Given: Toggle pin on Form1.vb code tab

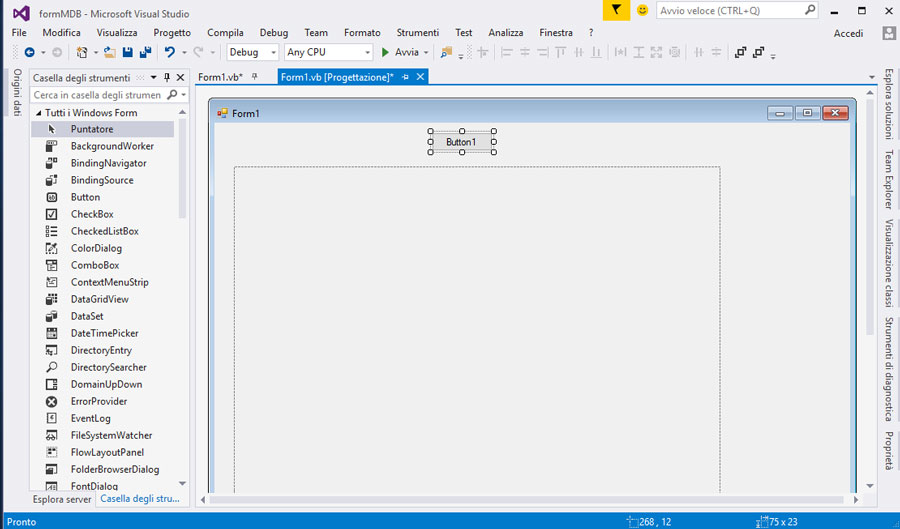Looking at the screenshot, I should pos(255,77).
